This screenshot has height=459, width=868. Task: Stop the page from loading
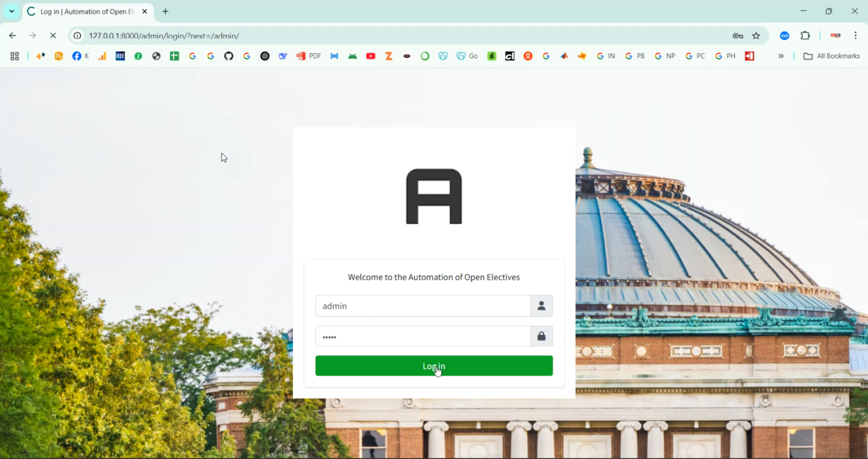coord(53,36)
